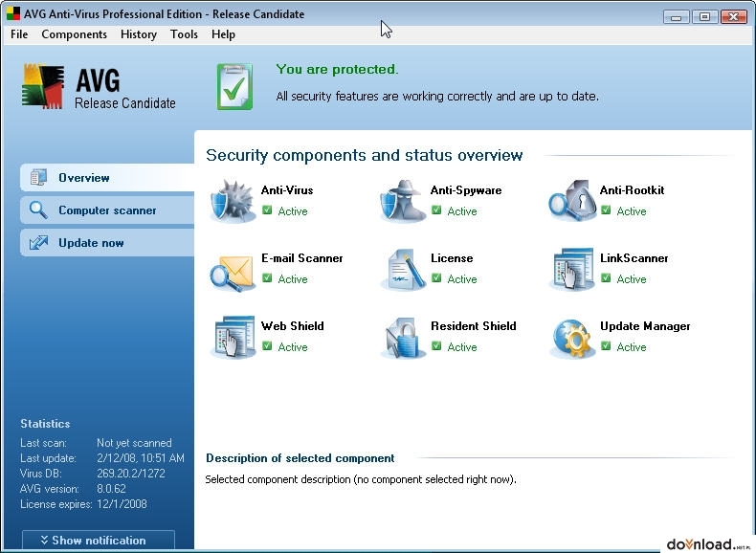This screenshot has height=553, width=756.
Task: Open the Help menu
Action: click(x=223, y=34)
